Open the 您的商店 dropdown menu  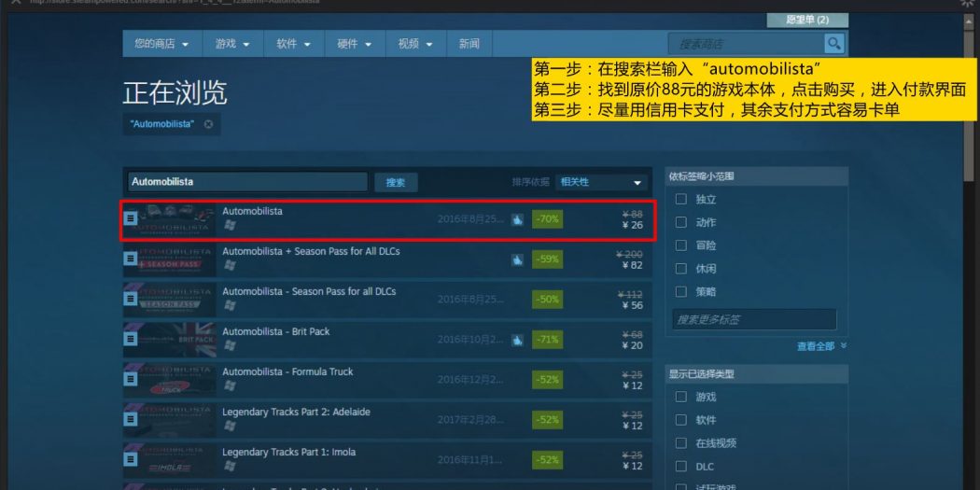point(161,44)
